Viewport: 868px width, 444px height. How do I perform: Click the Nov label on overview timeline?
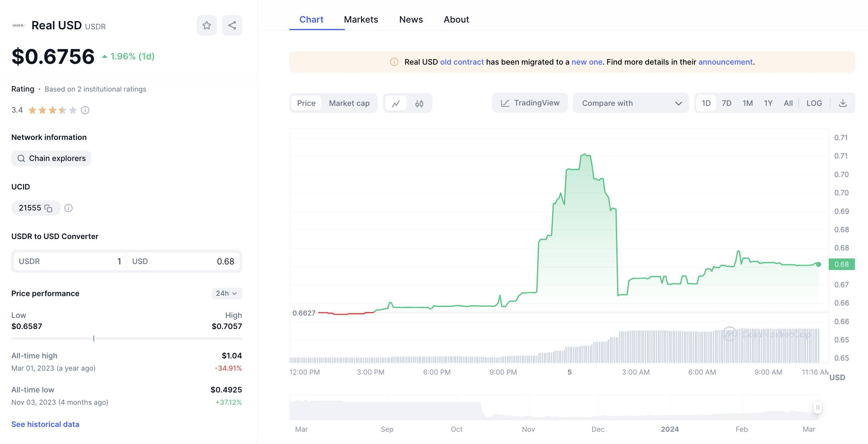pyautogui.click(x=528, y=429)
